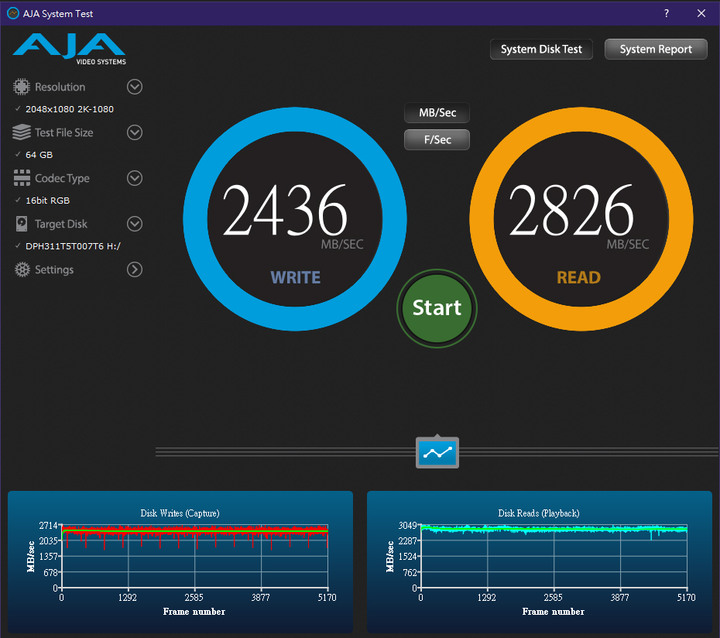Viewport: 720px width, 638px height.
Task: Click the 2826 read speed readout
Action: point(571,210)
